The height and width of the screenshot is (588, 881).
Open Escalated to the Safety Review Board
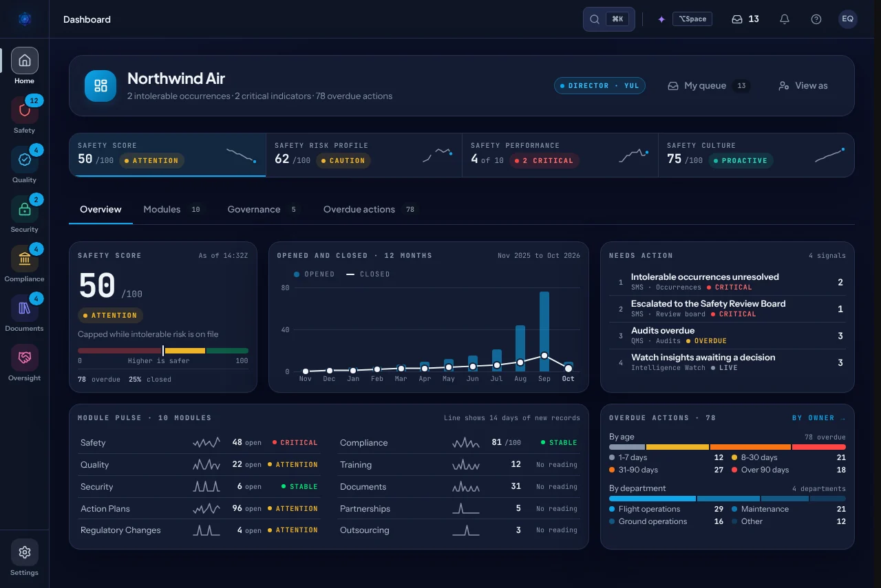point(728,309)
